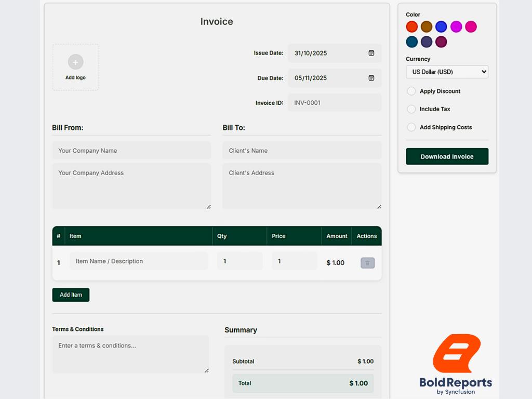Screen dimensions: 532x399
Task: Click the Subtotal value $ 1.00
Action: tap(365, 362)
